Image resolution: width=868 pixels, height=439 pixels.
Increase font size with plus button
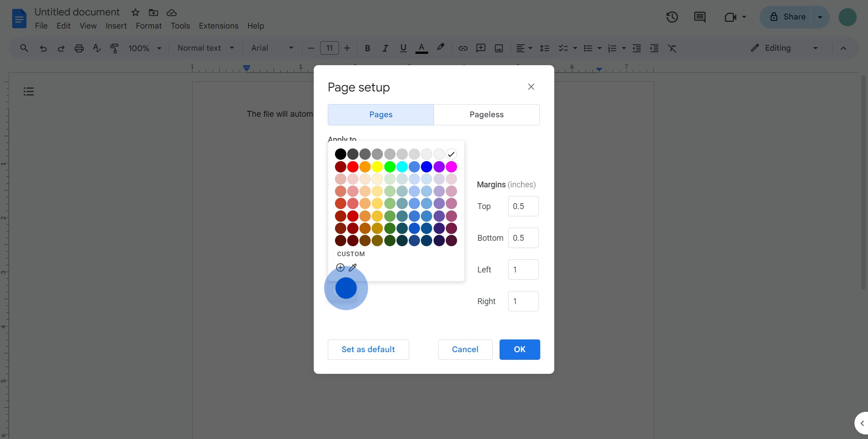coord(347,48)
